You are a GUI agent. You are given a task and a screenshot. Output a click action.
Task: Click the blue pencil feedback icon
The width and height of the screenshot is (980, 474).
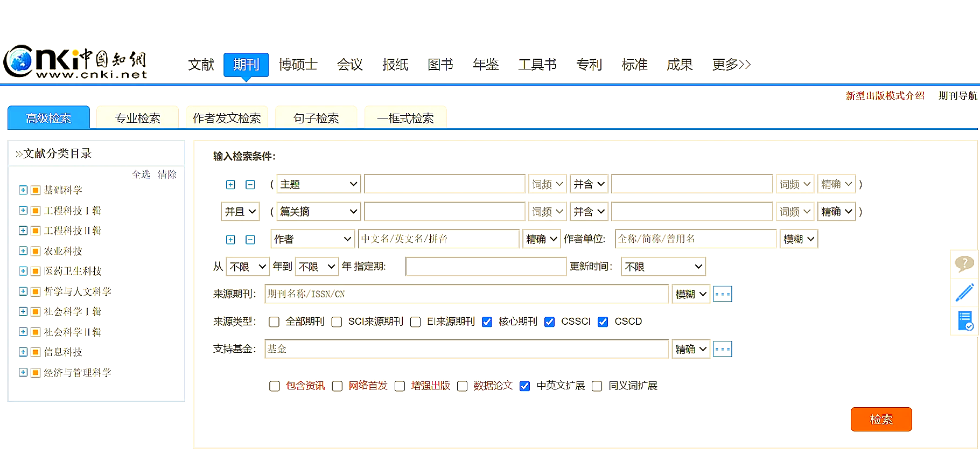964,292
